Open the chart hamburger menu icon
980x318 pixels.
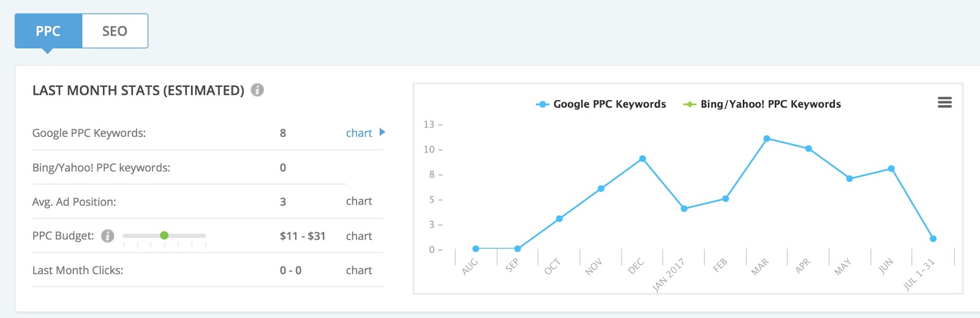(944, 103)
